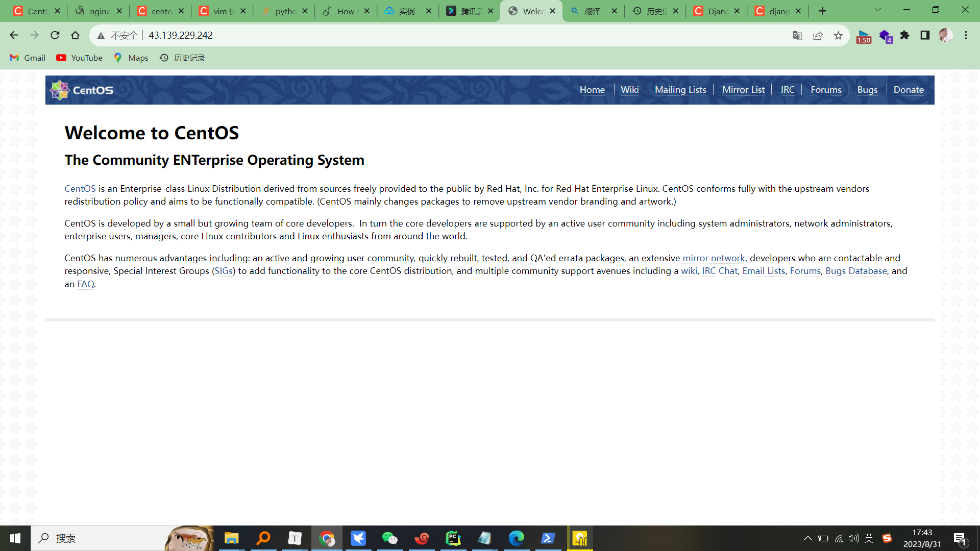Open Mailing Lists in the banner
The width and height of the screenshot is (980, 551).
point(680,90)
